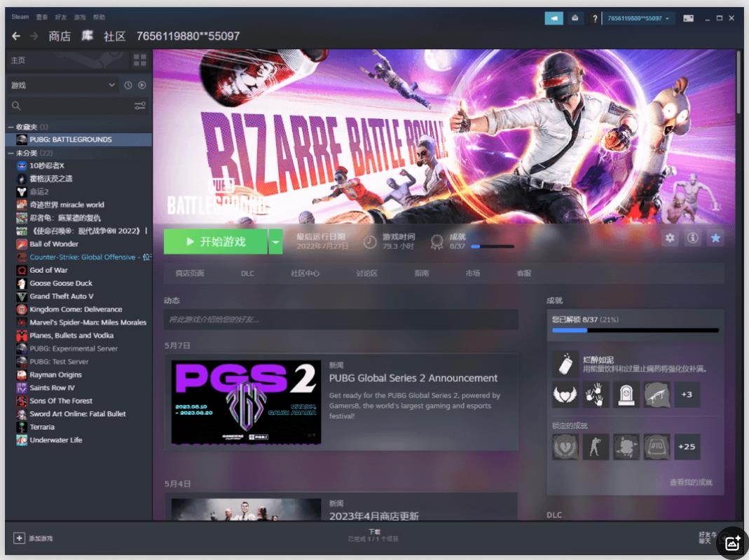The image size is (749, 560).
Task: Click the green 开始游戏 button
Action: (x=216, y=242)
